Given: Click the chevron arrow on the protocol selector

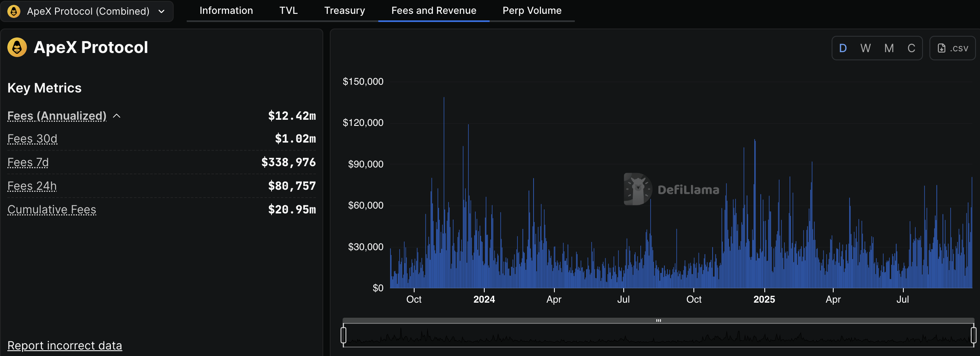Looking at the screenshot, I should (161, 11).
